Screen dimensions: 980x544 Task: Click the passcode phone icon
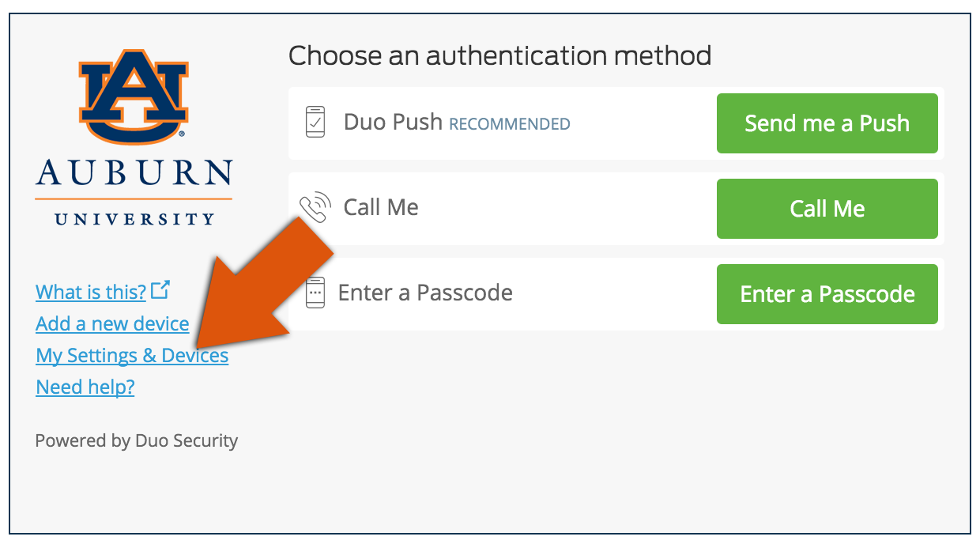pos(315,293)
